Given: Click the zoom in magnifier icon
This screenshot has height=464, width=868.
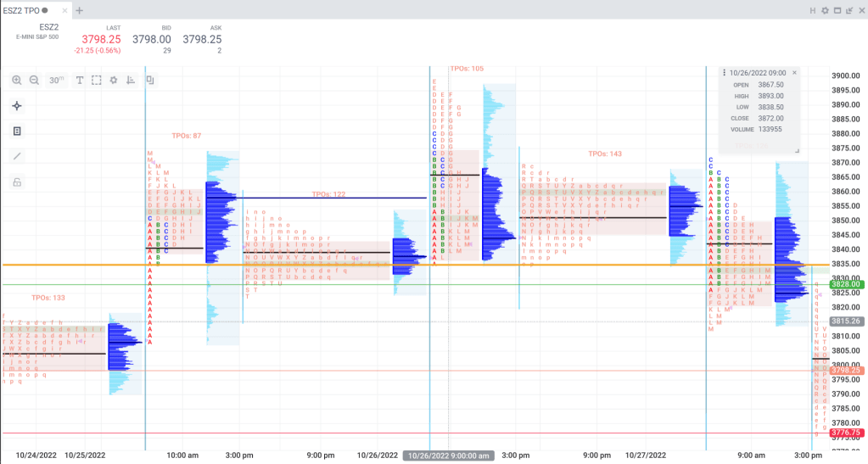Looking at the screenshot, I should (x=17, y=80).
